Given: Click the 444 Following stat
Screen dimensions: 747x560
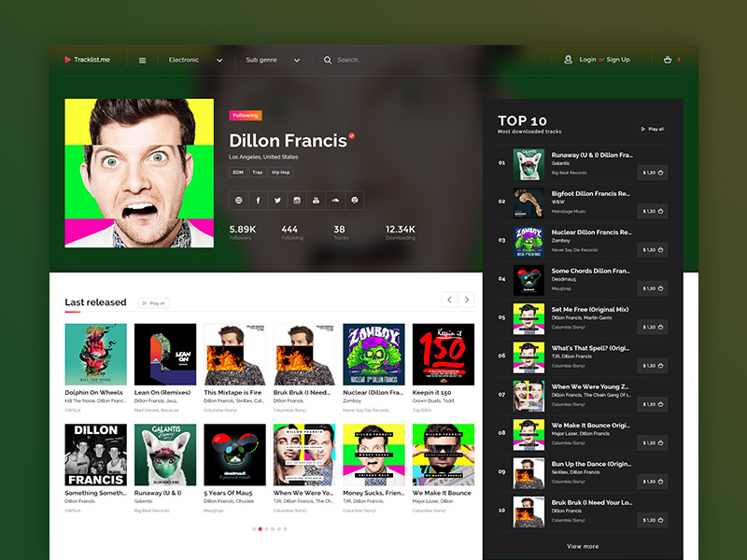Looking at the screenshot, I should click(x=291, y=232).
